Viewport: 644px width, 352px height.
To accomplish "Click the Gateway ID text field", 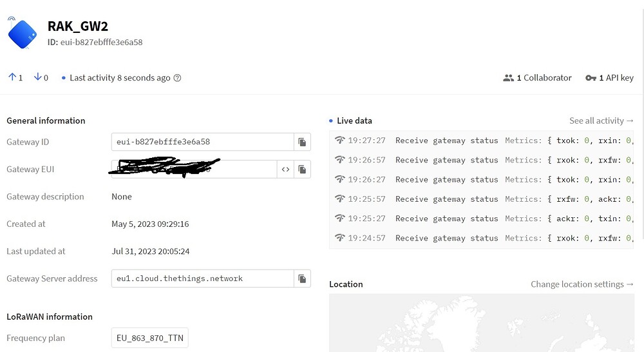I will point(202,142).
